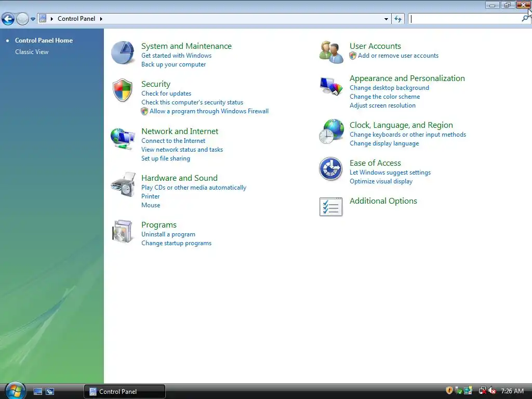Open the Printer link
Image resolution: width=532 pixels, height=399 pixels.
[150, 196]
